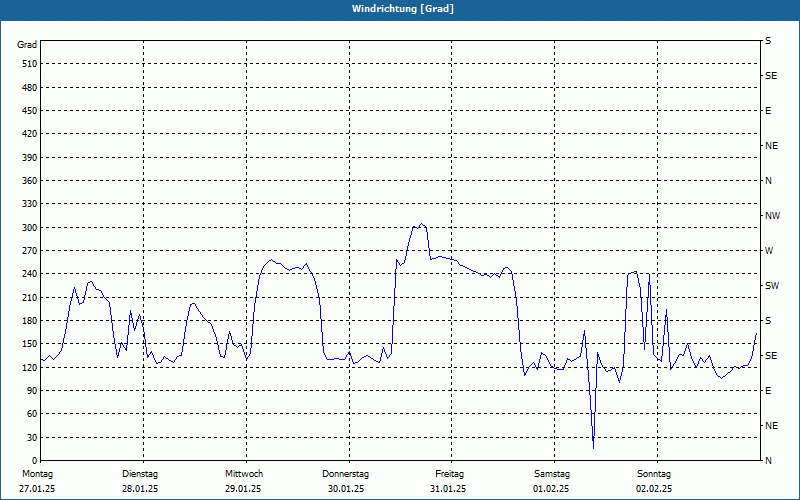Click the 360 degree axis label
This screenshot has height=500, width=800.
pyautogui.click(x=27, y=181)
